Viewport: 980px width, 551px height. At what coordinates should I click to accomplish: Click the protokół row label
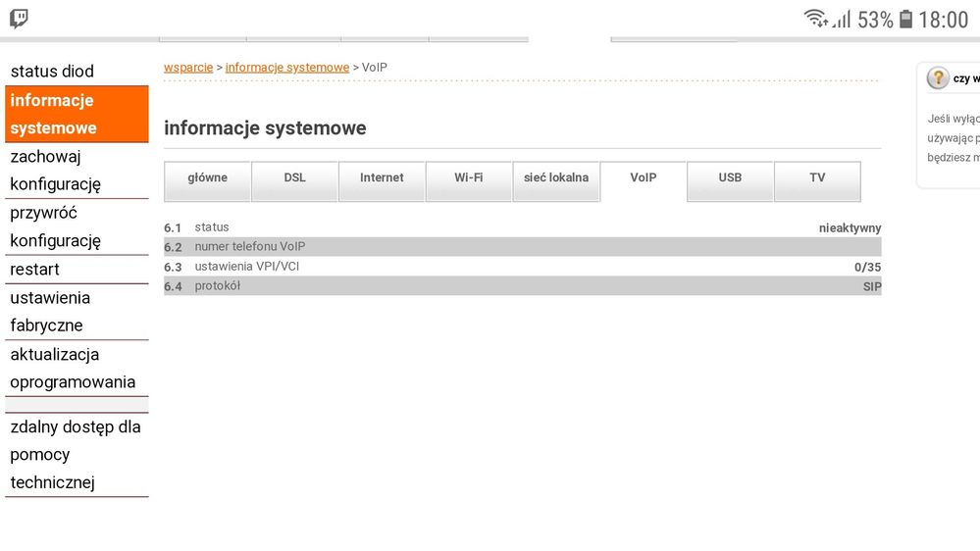[x=218, y=286]
